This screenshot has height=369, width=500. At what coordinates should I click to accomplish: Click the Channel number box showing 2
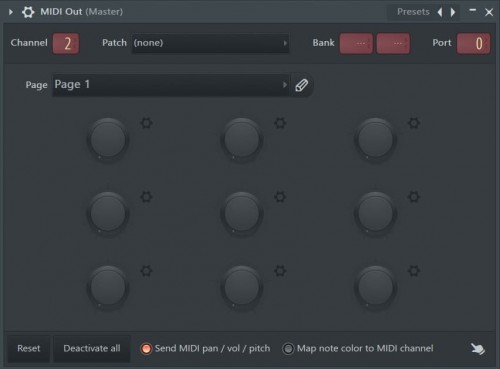click(66, 43)
